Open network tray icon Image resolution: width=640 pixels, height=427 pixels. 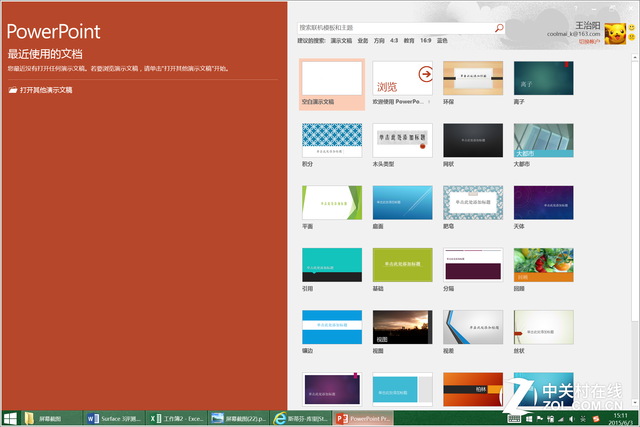pyautogui.click(x=561, y=419)
